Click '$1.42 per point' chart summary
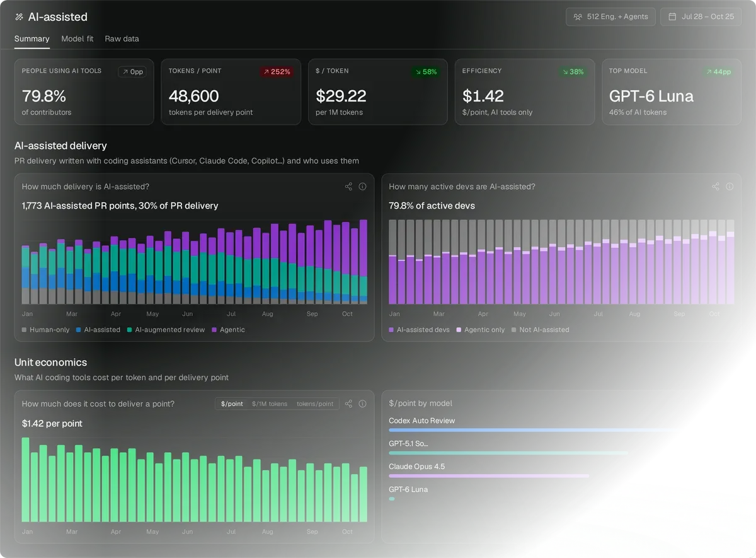756x558 pixels. 52,423
